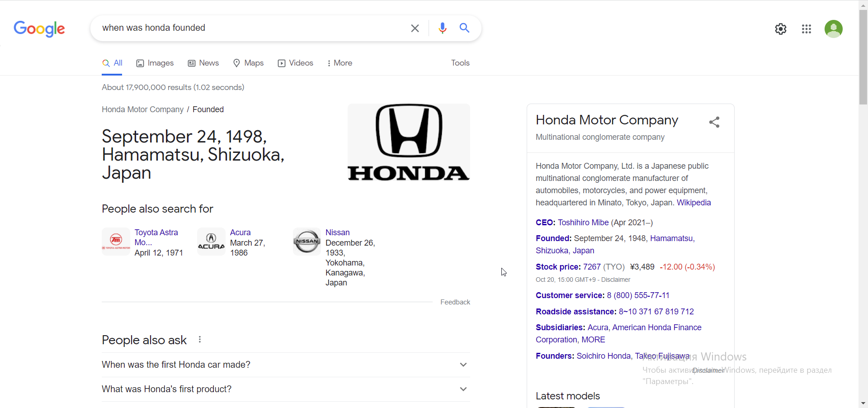Viewport: 868px width, 408px height.
Task: Select the All results tab
Action: [112, 63]
